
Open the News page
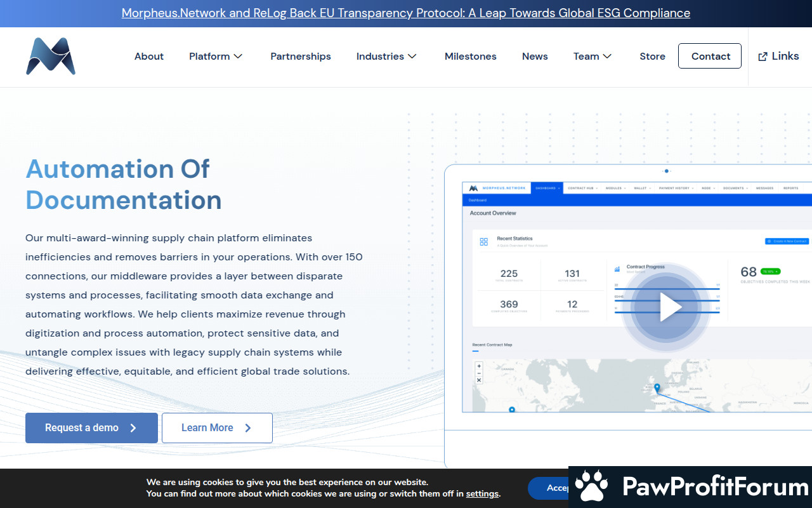click(x=535, y=57)
